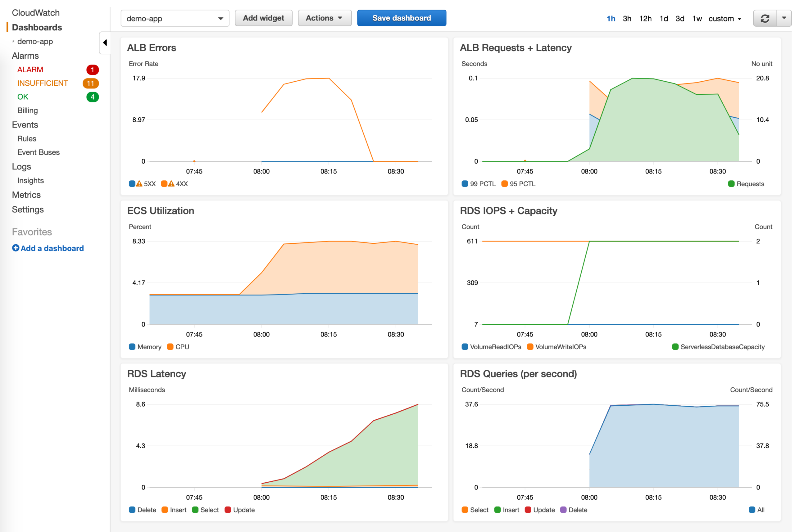Click the orange INSUFFICIENT count badge
Screen dimensions: 795x532
point(90,83)
